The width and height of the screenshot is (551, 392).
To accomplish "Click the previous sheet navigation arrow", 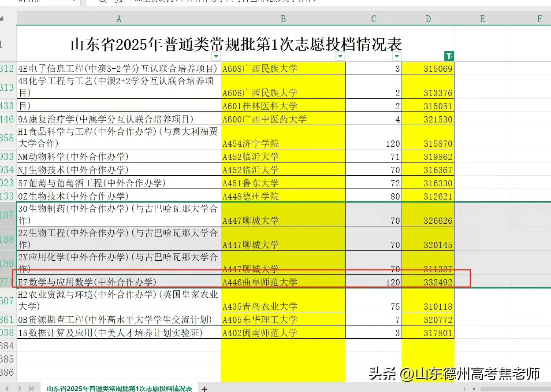I will tap(7, 389).
